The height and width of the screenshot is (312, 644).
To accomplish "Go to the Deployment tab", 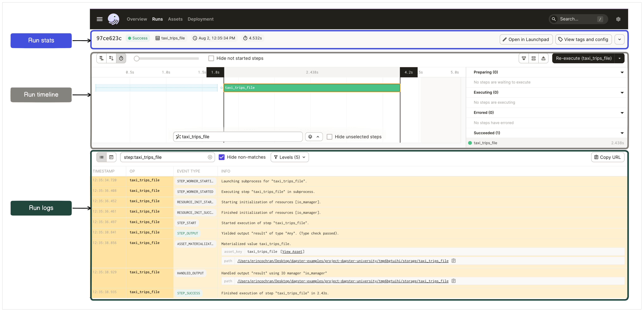I will click(x=201, y=19).
